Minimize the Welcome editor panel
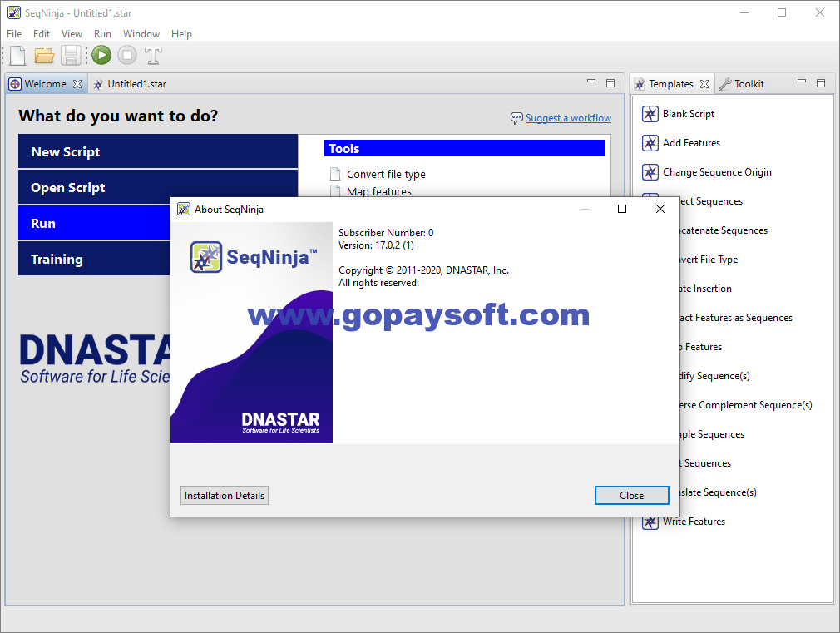Screen dimensions: 840x633 click(591, 82)
